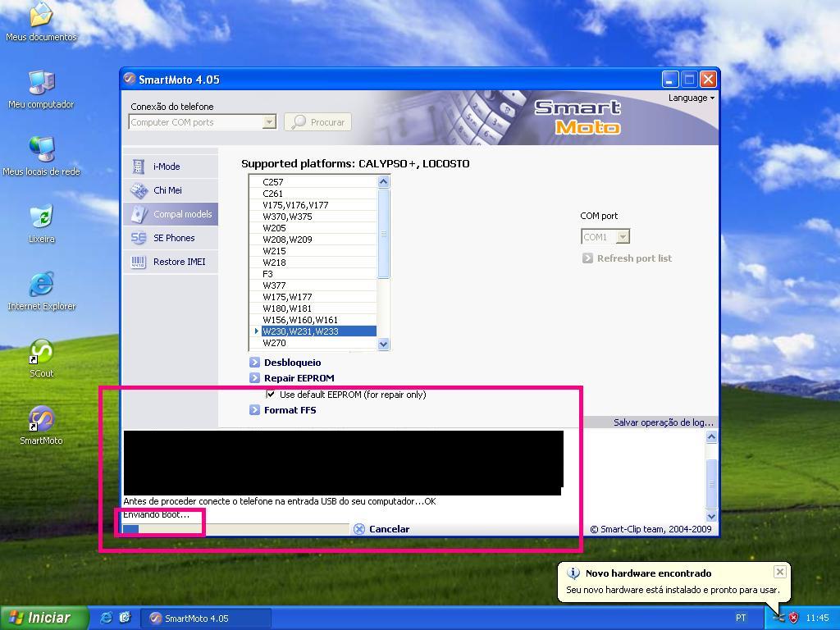
Task: Click the Format FFS arrow icon
Action: click(254, 410)
